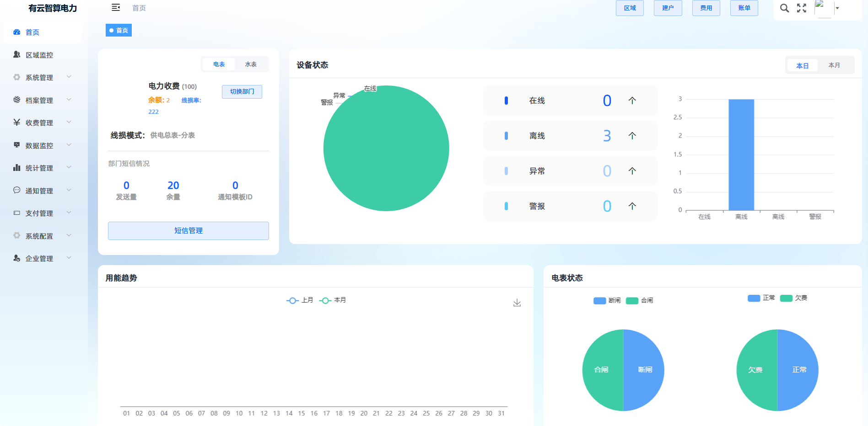Click the 首页 dashboard icon in sidebar
The height and width of the screenshot is (426, 868).
[17, 32]
